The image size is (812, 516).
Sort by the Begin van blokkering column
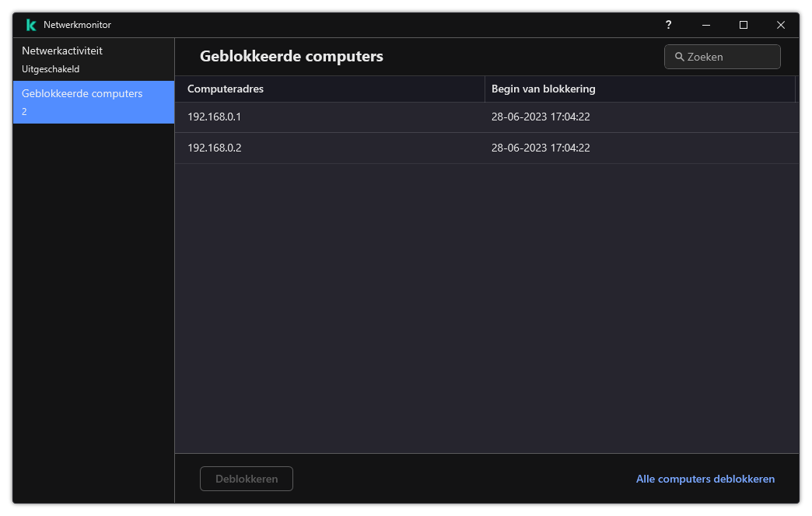544,89
